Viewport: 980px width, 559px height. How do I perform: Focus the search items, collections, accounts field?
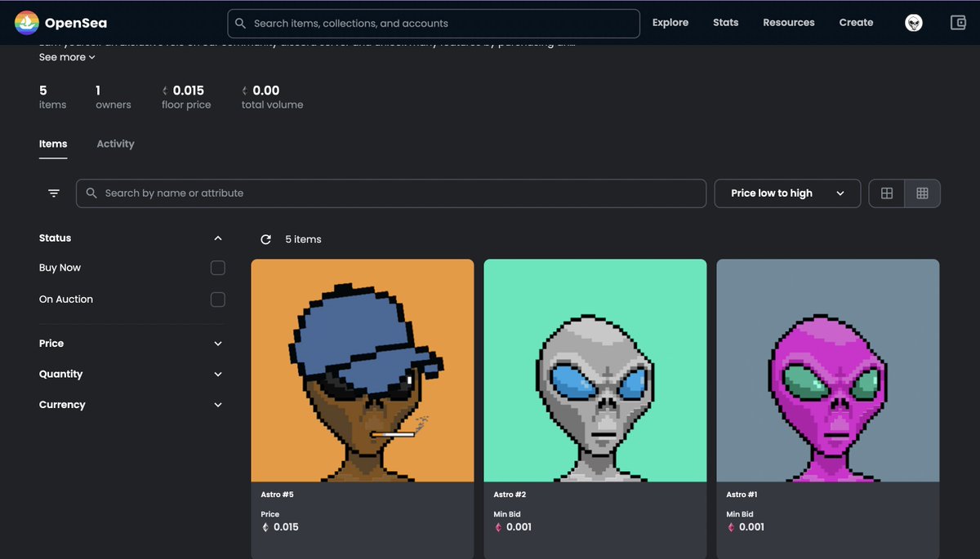434,24
